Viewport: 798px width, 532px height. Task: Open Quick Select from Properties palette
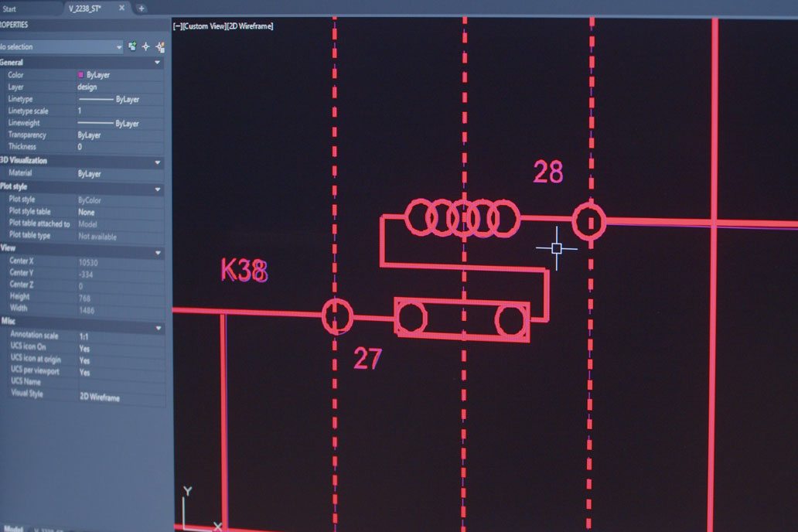[159, 46]
